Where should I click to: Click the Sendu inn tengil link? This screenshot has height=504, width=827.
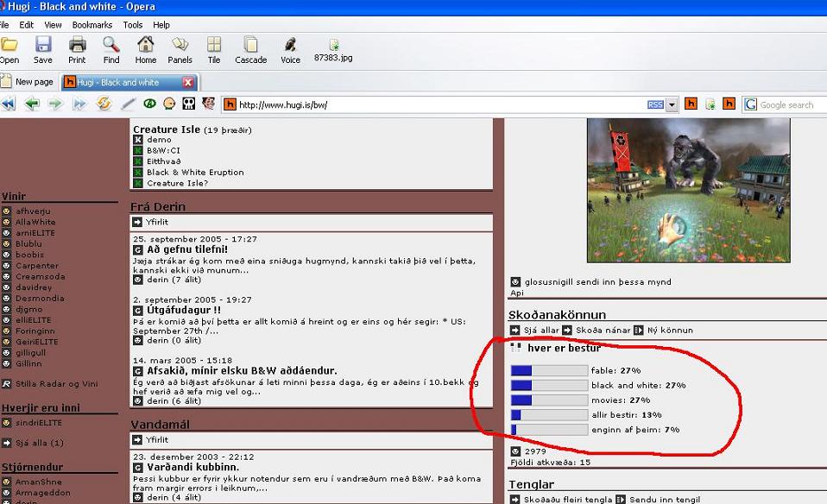[x=665, y=500]
